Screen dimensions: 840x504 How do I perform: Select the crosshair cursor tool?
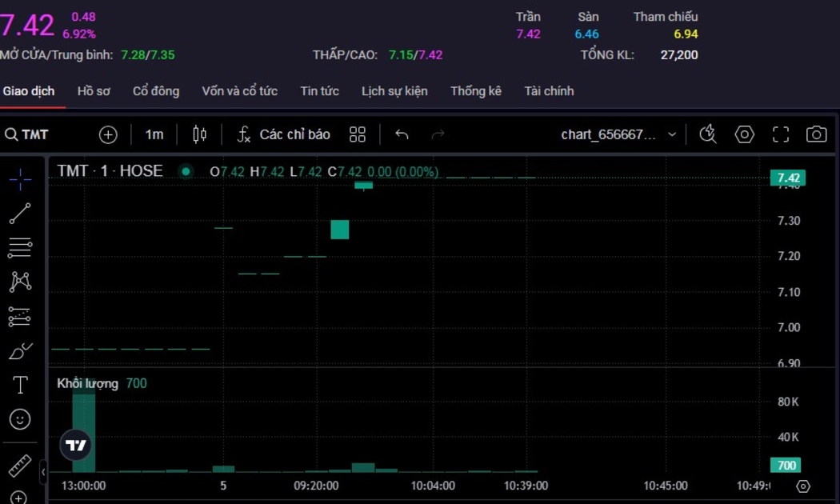click(20, 179)
